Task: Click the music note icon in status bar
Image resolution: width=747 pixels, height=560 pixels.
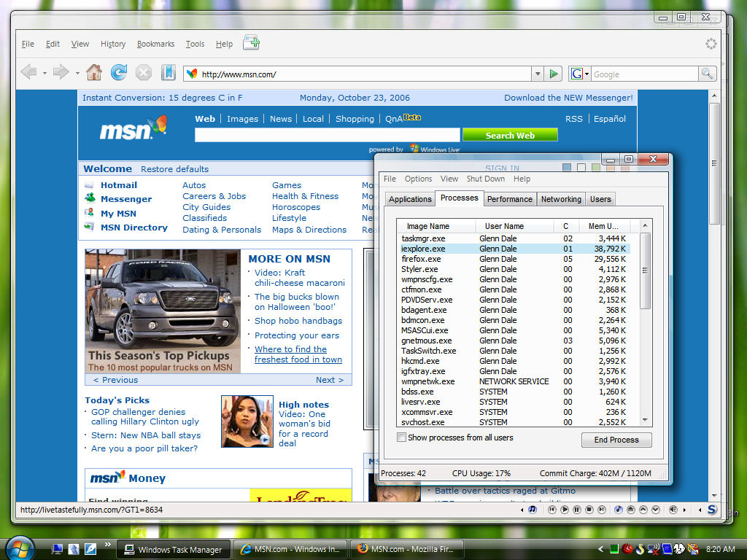Action: pos(533,510)
